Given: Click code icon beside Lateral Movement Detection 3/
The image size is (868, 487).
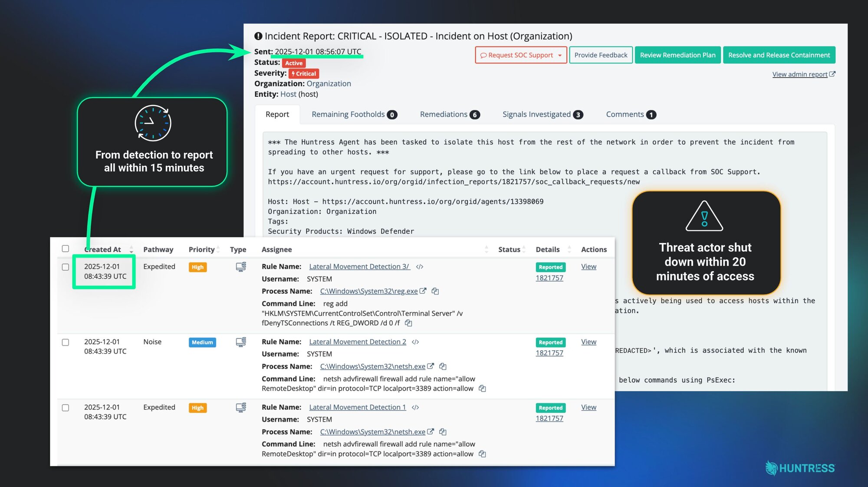Looking at the screenshot, I should [419, 267].
